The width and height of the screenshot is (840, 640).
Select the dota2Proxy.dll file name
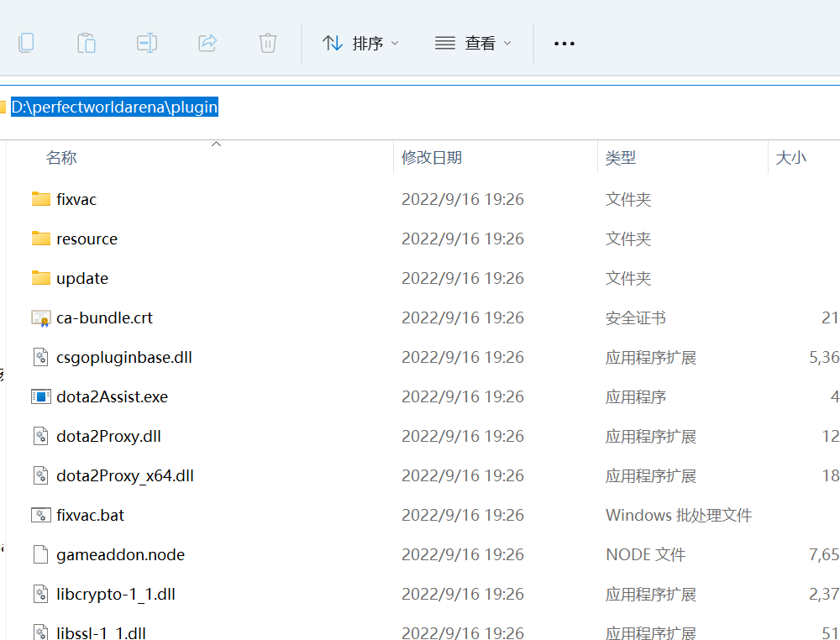click(x=108, y=437)
